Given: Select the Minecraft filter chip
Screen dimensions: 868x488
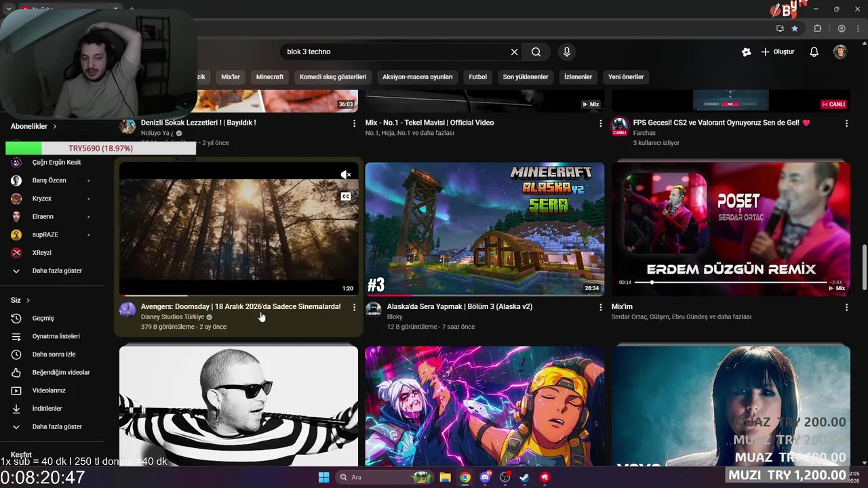Looking at the screenshot, I should 270,77.
